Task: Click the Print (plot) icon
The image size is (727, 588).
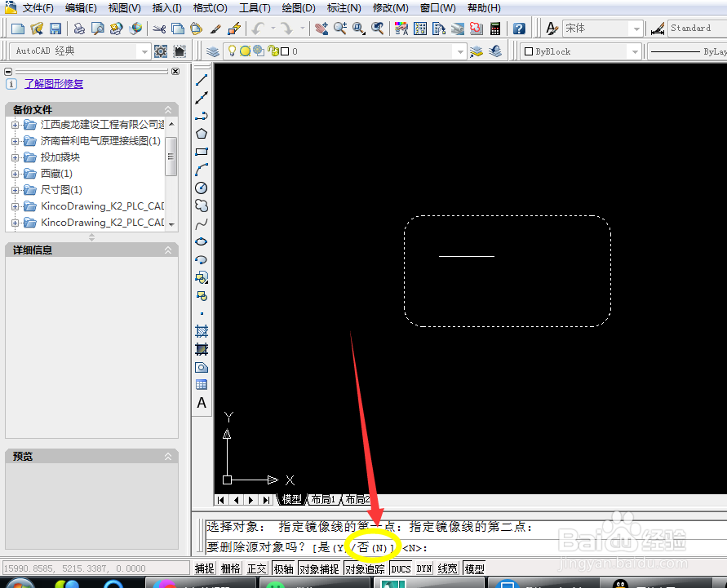Action: pos(79,29)
